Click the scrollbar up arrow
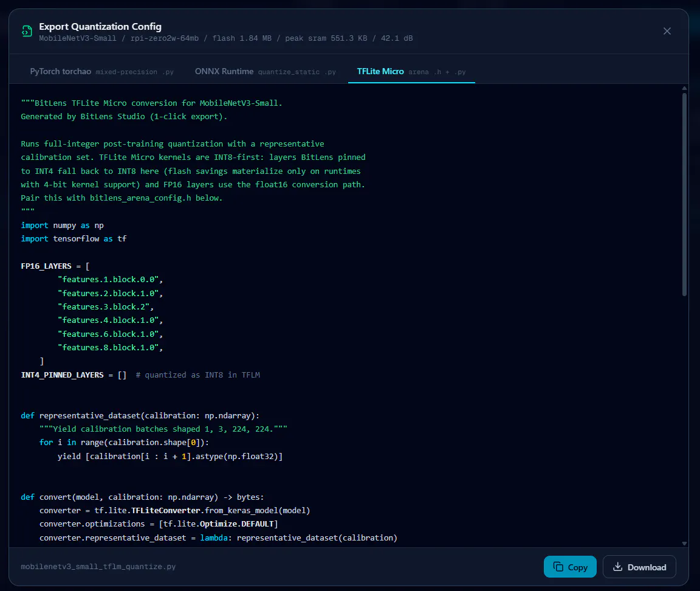 (684, 88)
